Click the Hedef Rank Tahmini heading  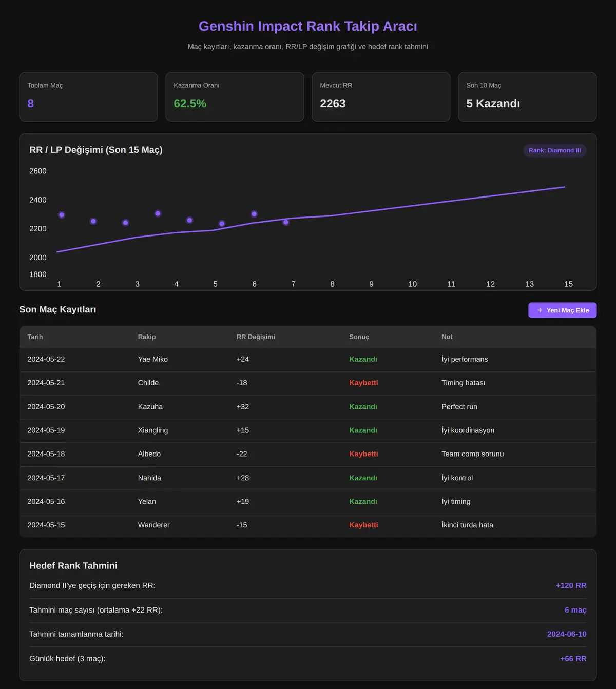click(73, 566)
